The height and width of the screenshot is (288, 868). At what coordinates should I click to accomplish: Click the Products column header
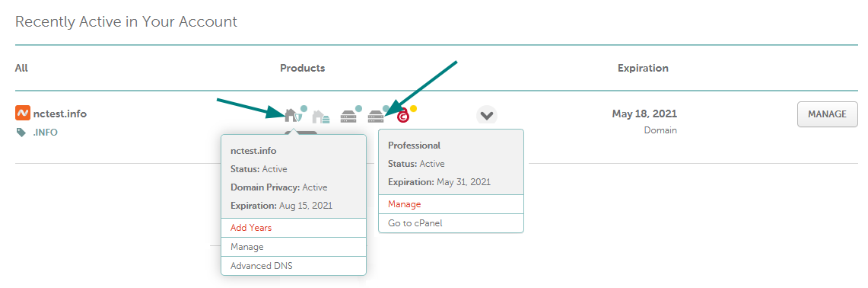302,69
